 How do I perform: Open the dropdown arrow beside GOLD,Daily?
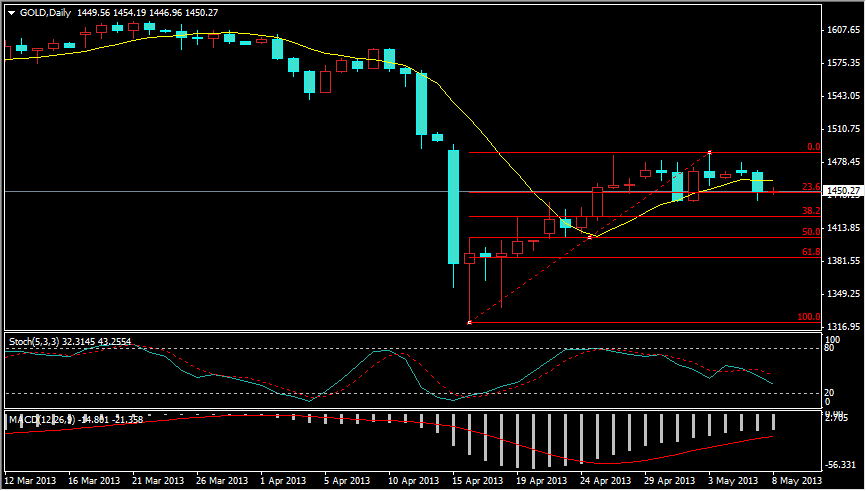tap(11, 12)
